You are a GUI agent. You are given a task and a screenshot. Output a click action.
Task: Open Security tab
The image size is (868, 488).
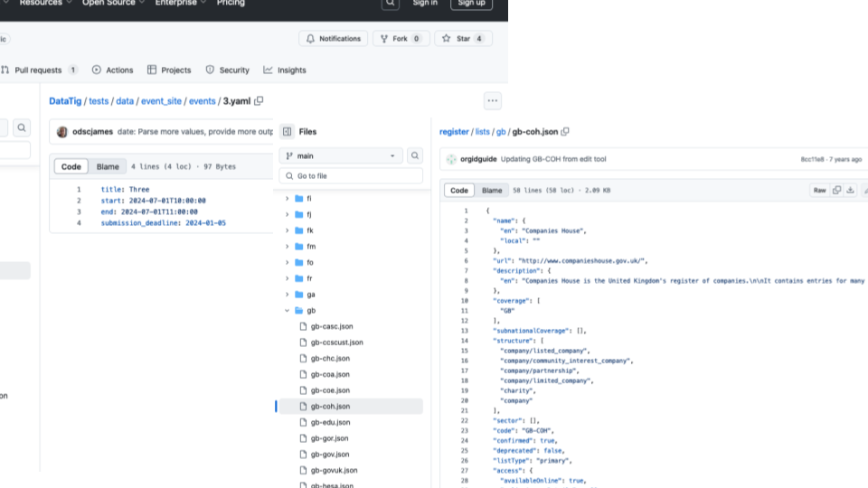click(x=228, y=70)
